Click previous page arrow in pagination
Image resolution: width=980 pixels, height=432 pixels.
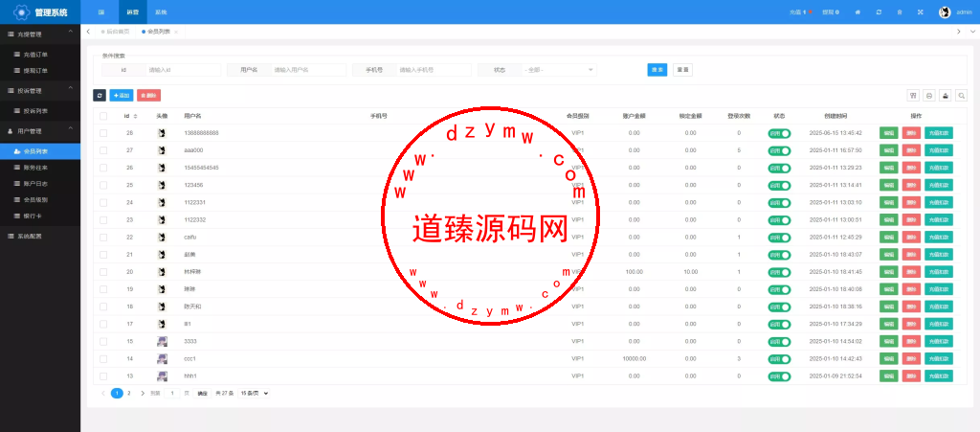(103, 394)
